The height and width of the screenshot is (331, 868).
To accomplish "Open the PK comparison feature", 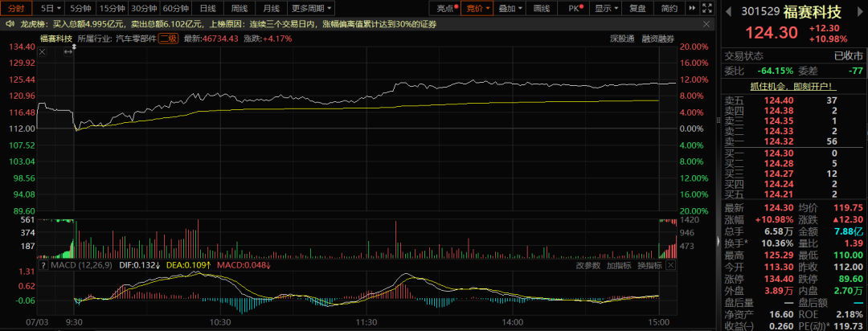I will click(573, 8).
